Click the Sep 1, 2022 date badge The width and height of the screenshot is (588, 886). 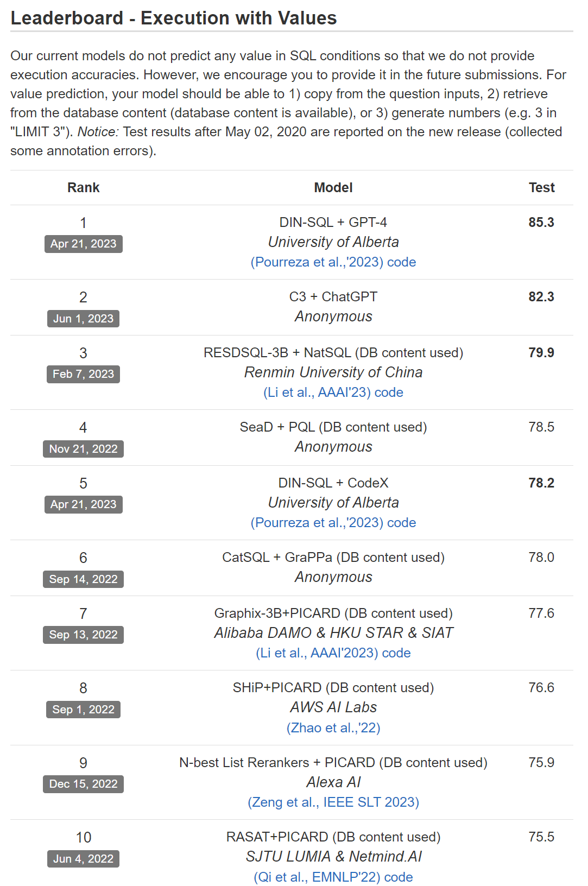pyautogui.click(x=84, y=710)
